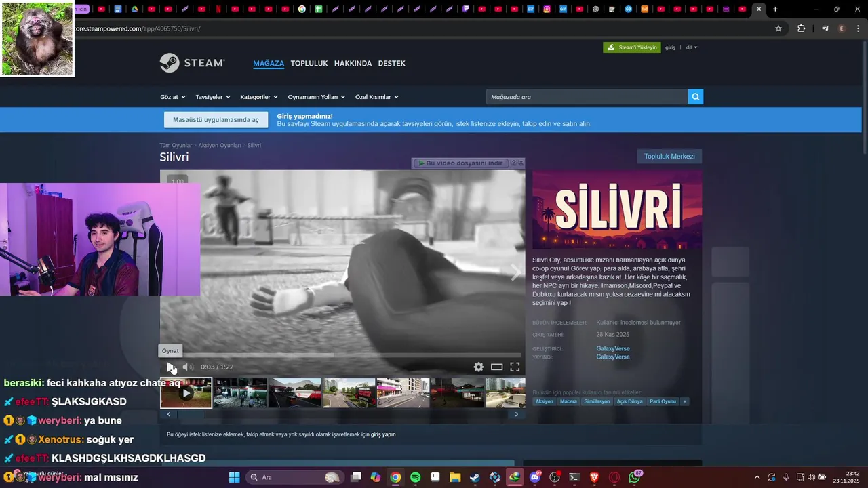Switch to the Instagram browser tab
The width and height of the screenshot is (868, 488).
pyautogui.click(x=547, y=9)
